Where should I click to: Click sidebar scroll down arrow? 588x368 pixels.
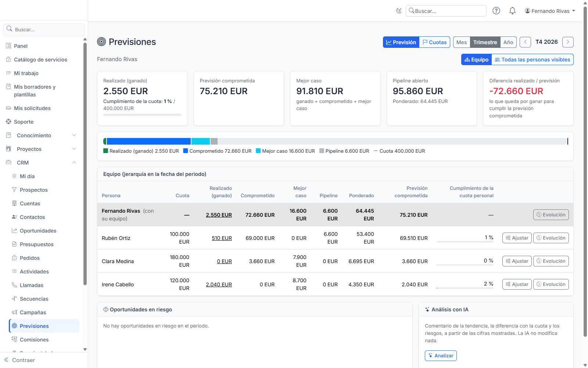point(85,349)
